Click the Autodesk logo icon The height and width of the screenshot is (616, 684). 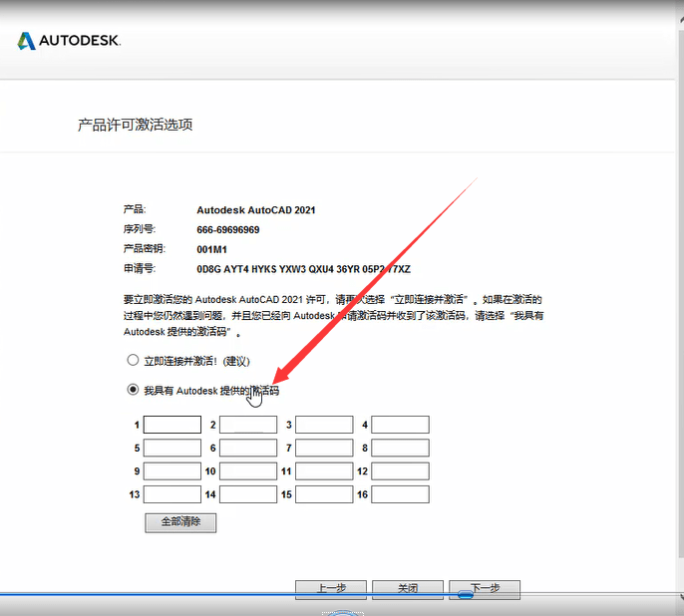point(26,41)
